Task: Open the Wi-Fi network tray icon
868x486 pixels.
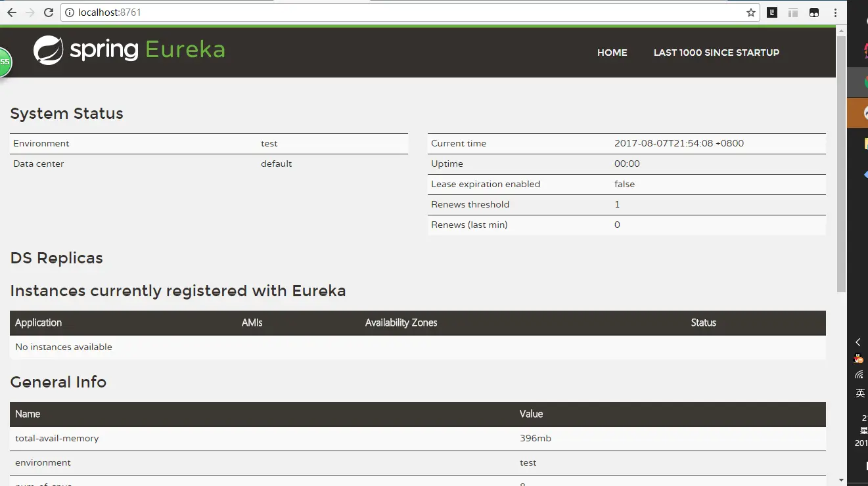Action: coord(859,375)
